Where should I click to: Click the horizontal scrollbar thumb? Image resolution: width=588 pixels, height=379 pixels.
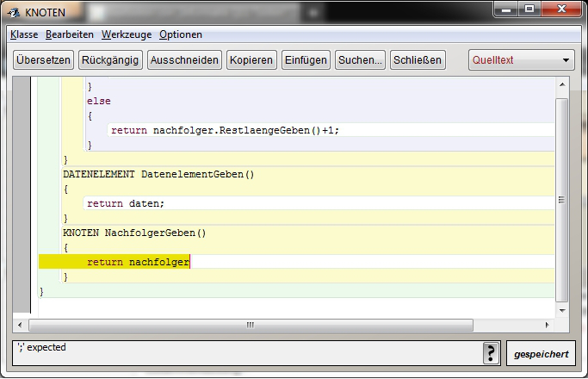pos(251,326)
